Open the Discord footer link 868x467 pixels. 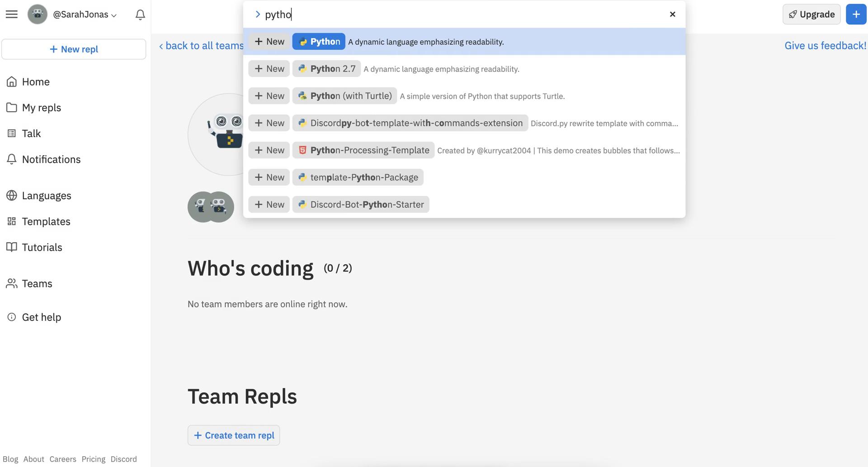click(124, 459)
